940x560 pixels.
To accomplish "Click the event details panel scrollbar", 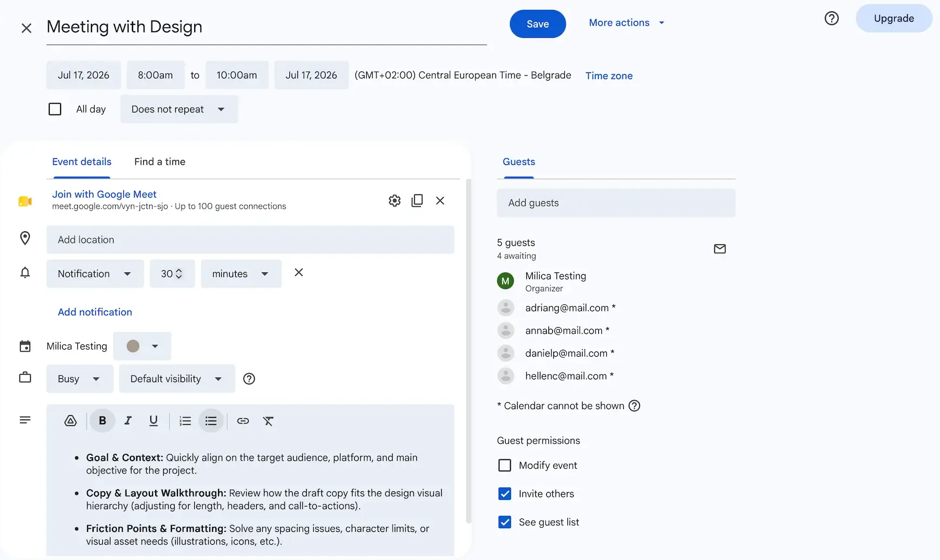I will (468, 351).
